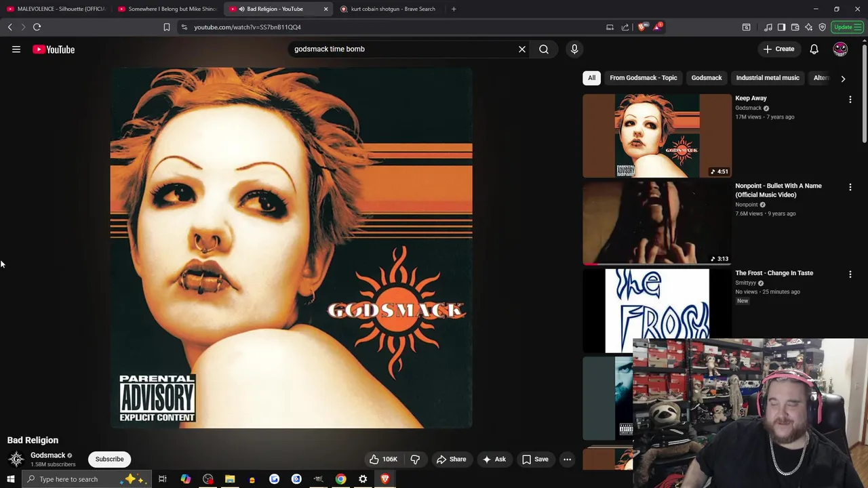The image size is (868, 488).
Task: Go to YouTube home via logo
Action: pyautogui.click(x=54, y=49)
